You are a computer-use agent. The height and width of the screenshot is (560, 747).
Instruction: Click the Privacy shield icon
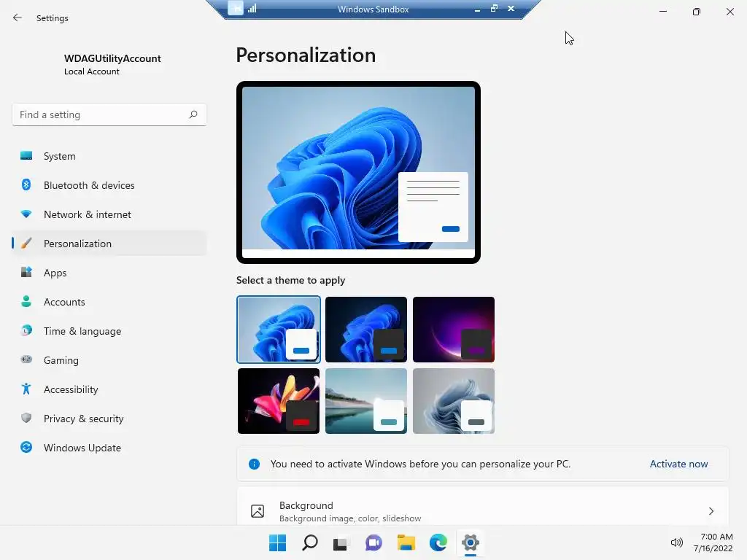[26, 418]
